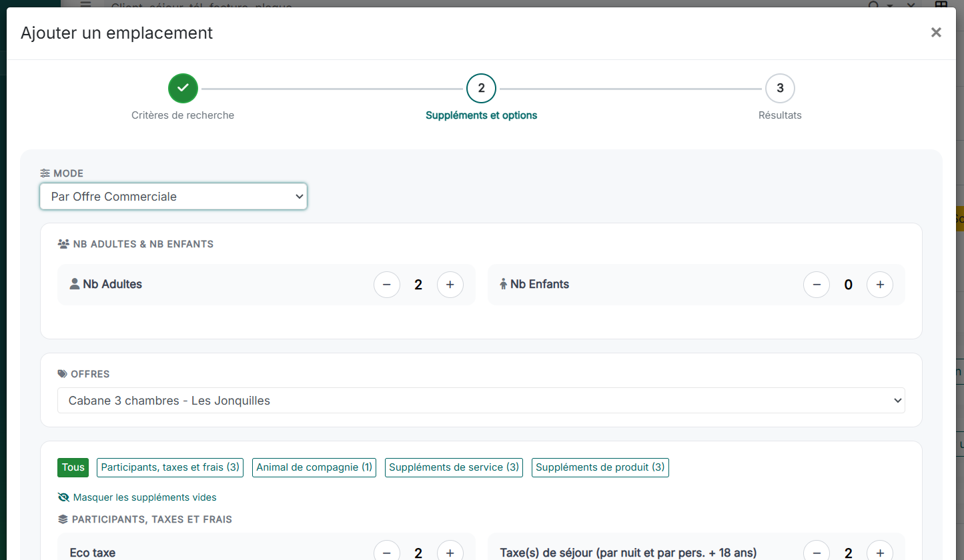Image resolution: width=964 pixels, height=560 pixels.
Task: Select step 2 Suppléments et options
Action: (481, 88)
